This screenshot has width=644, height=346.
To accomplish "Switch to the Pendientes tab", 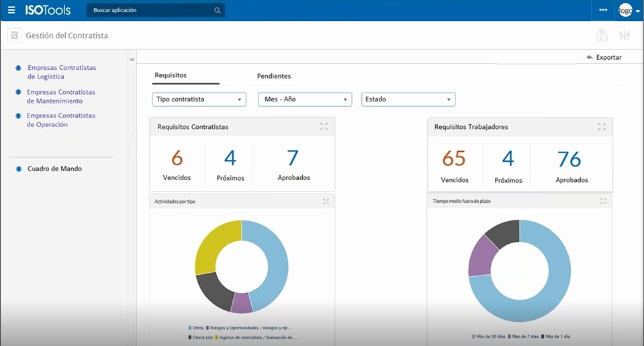I will click(274, 76).
